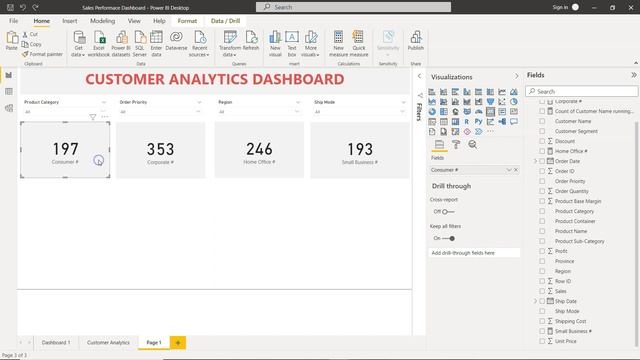Screen dimensions: 640x360
Task: Switch to Customer Analytics page tab
Action: [x=108, y=342]
